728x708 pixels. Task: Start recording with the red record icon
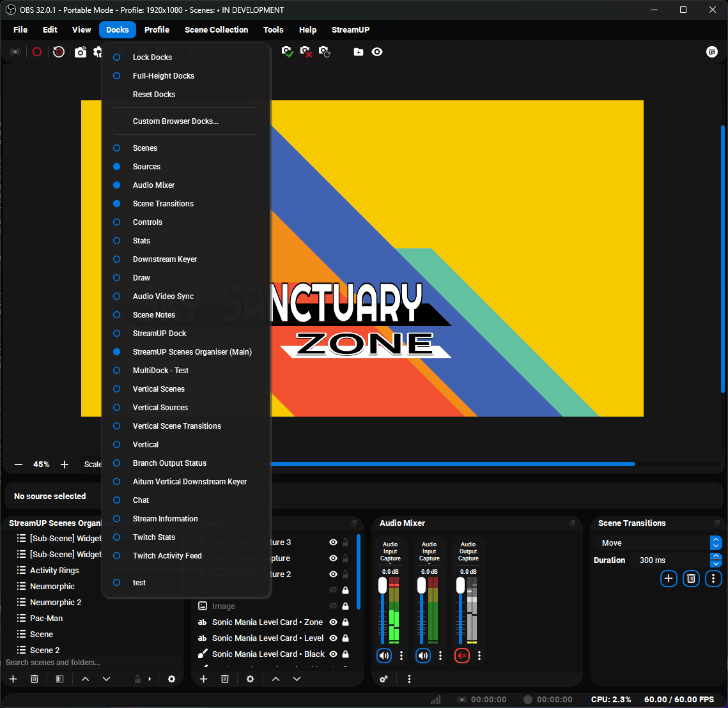(36, 52)
